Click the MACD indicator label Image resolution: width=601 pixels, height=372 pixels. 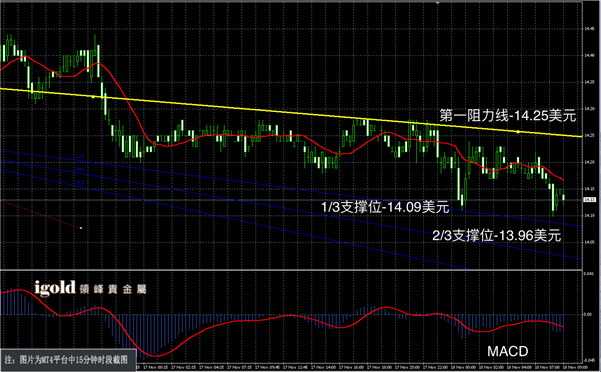tap(507, 351)
